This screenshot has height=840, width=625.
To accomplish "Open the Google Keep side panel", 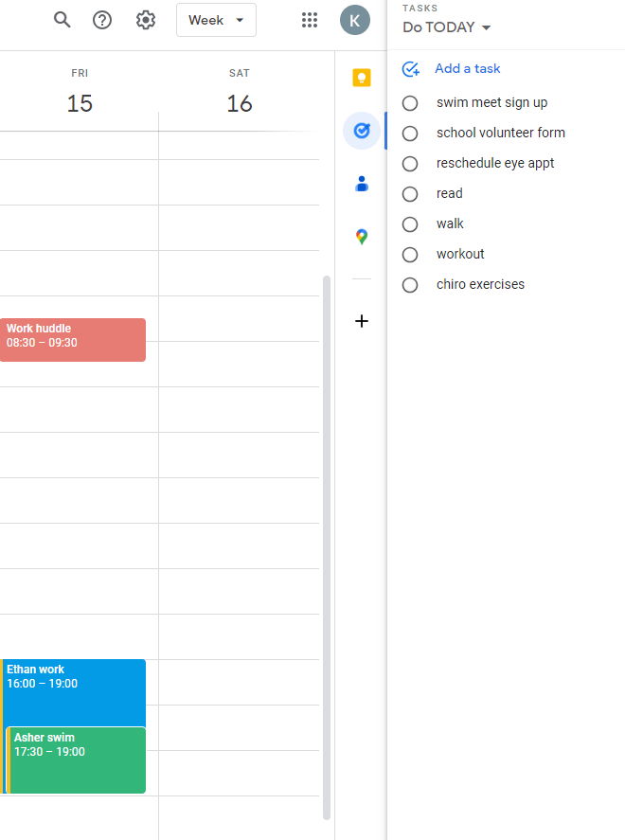I will (362, 78).
